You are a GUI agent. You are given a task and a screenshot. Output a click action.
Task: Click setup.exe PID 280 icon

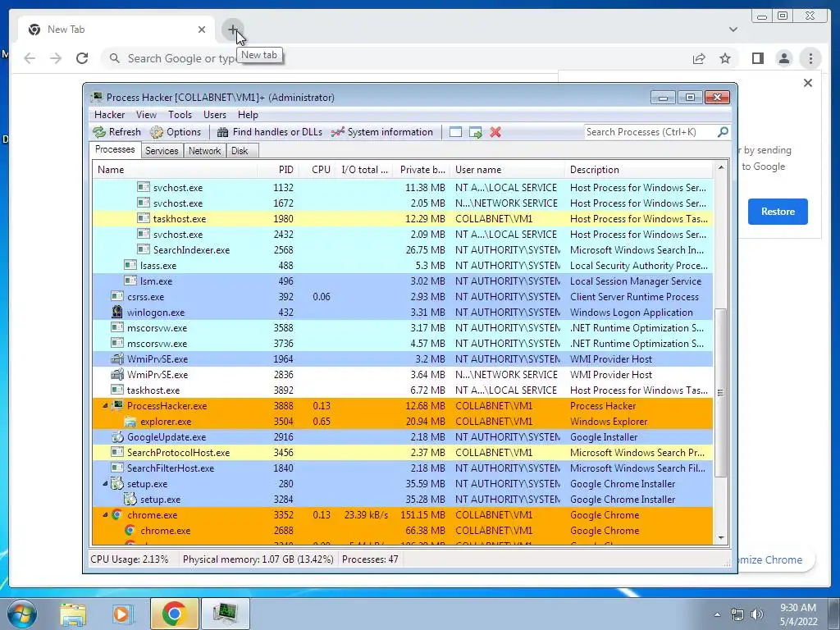[117, 483]
